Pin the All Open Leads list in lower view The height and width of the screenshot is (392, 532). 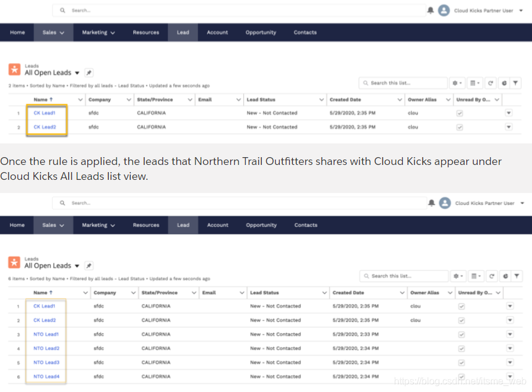click(x=89, y=265)
